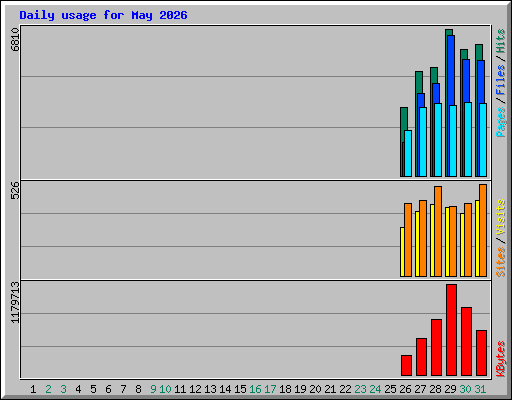
Task: Click the red KBytes bar for day 27
Action: 421,357
